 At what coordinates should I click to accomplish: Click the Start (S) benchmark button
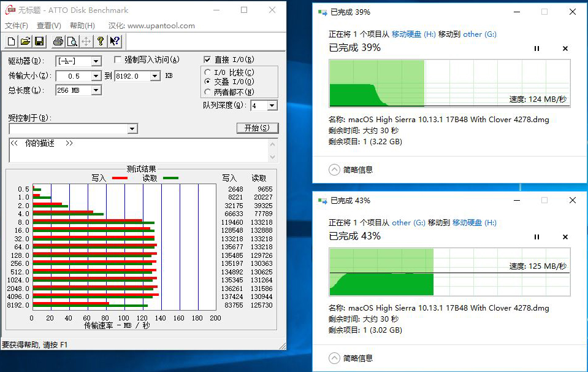pos(258,128)
